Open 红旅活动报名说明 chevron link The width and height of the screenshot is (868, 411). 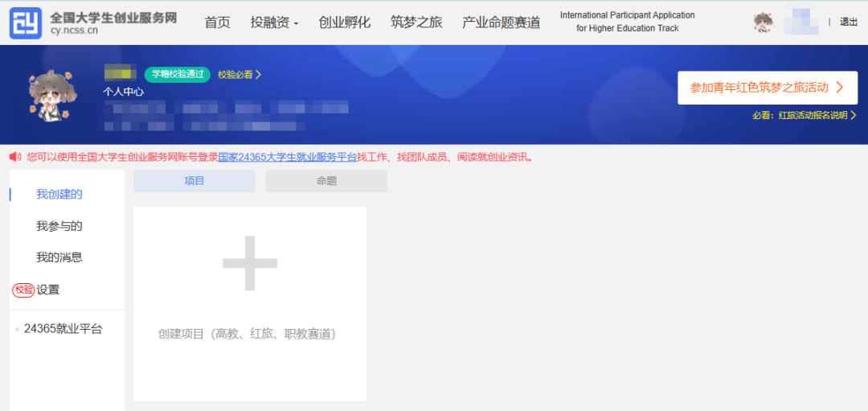click(804, 115)
